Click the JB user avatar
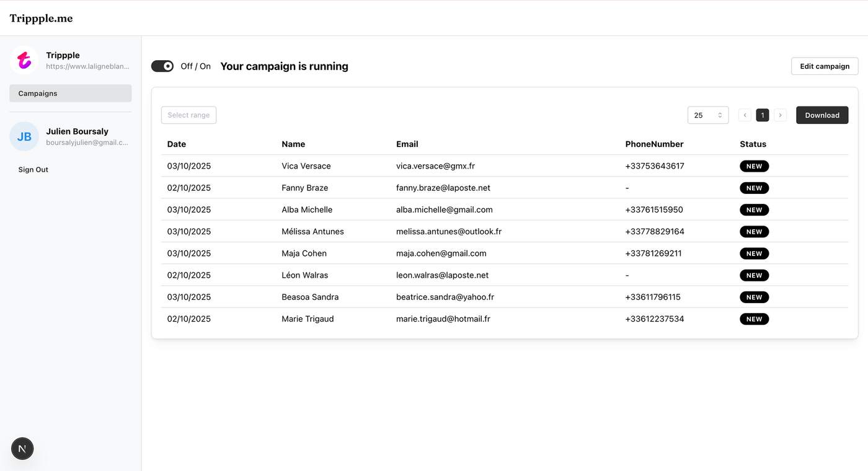The width and height of the screenshot is (868, 471). (24, 136)
